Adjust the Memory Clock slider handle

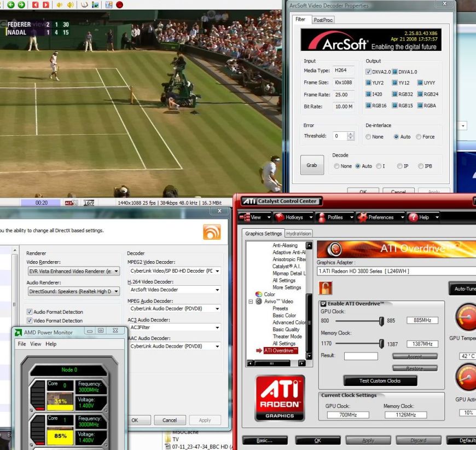[x=381, y=344]
